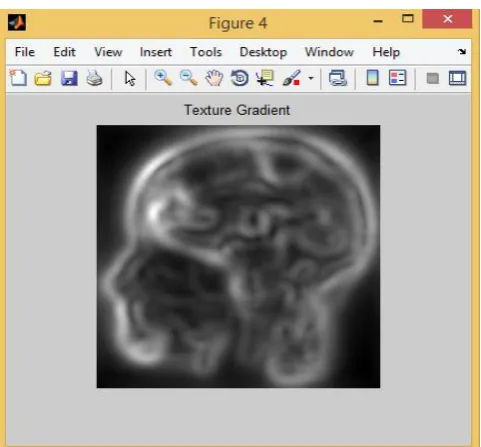Open the Window menu

[x=329, y=52]
